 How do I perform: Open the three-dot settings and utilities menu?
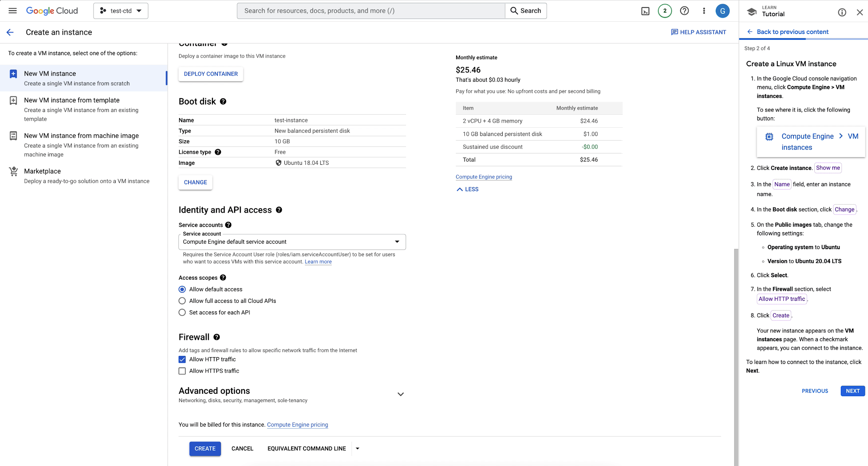click(704, 11)
